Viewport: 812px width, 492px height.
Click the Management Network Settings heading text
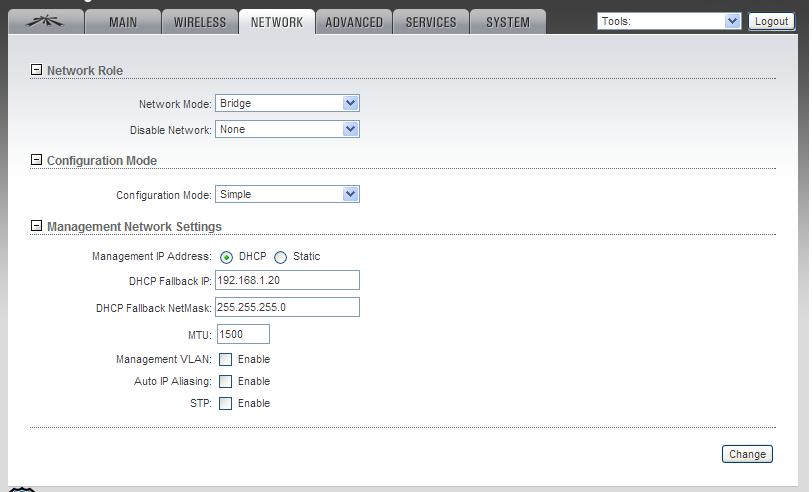click(134, 227)
